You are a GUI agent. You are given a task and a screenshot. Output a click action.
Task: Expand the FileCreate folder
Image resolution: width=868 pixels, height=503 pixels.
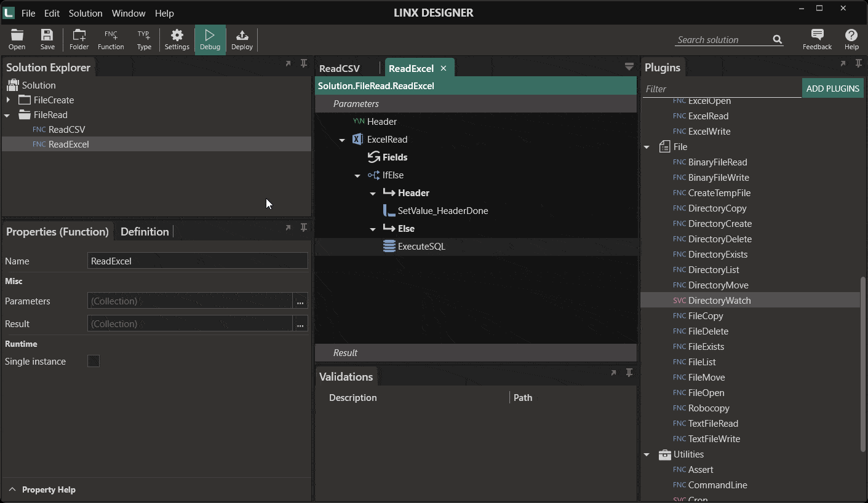8,100
